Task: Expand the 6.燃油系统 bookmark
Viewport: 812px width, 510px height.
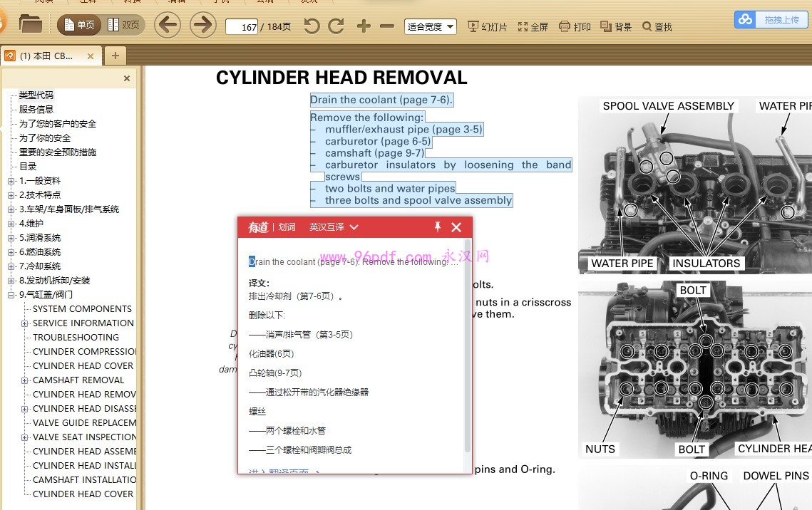Action: tap(11, 252)
